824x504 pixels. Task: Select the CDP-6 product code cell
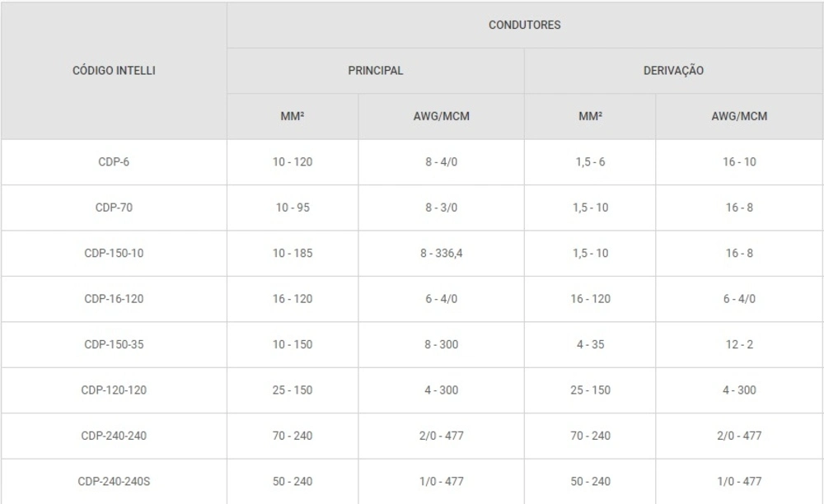click(x=114, y=162)
